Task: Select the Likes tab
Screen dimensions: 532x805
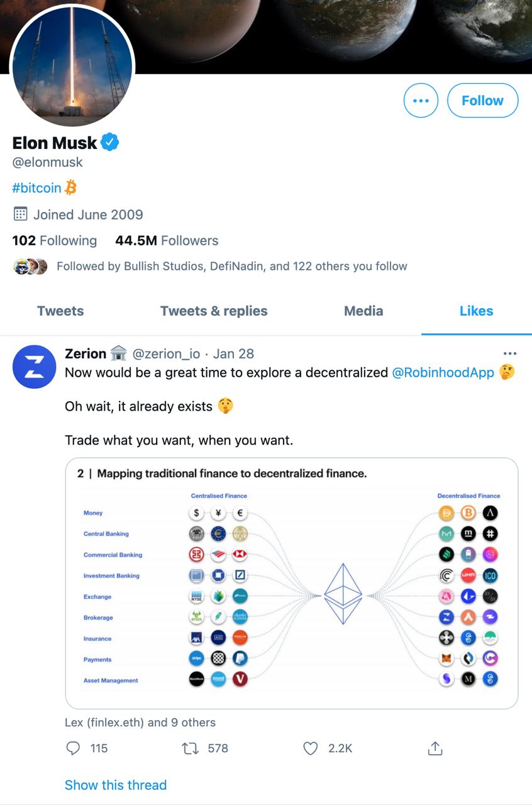Action: (476, 311)
